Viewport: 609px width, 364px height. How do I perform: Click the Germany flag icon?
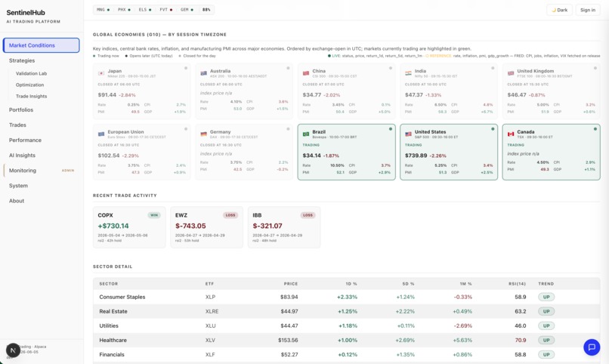coord(203,134)
